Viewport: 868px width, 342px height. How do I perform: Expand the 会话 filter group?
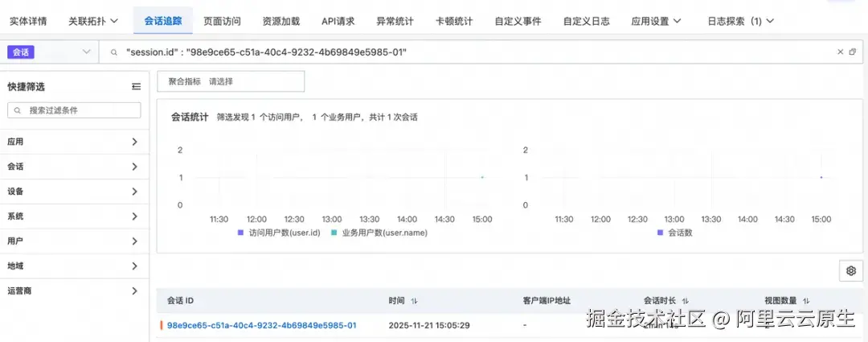75,167
